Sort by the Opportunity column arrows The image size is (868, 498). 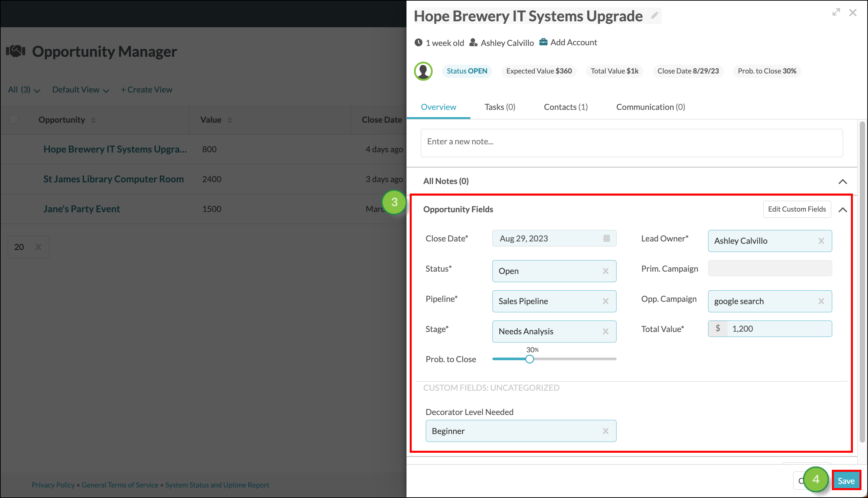(x=93, y=120)
